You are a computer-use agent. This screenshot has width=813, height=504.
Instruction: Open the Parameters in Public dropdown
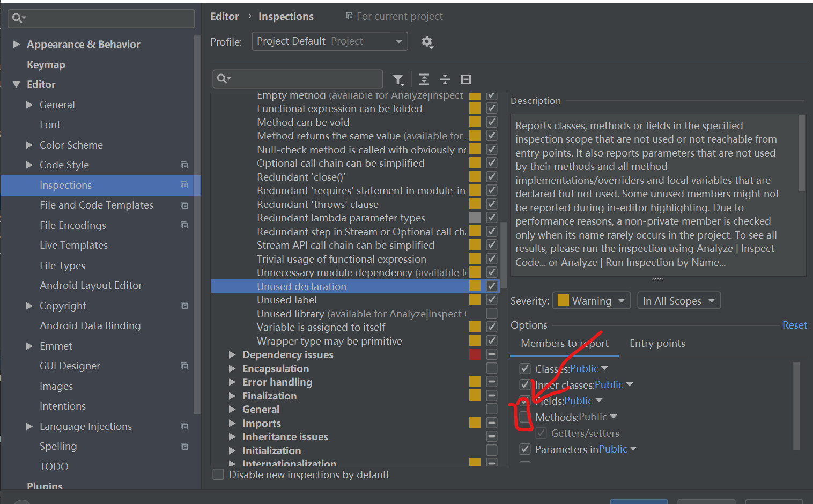point(618,449)
